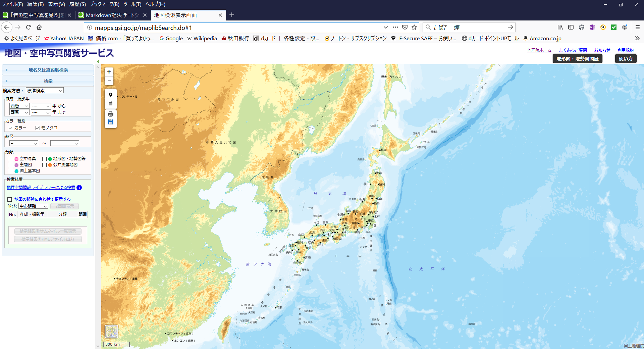
Task: Toggle the モノクロ checkbox
Action: [38, 128]
